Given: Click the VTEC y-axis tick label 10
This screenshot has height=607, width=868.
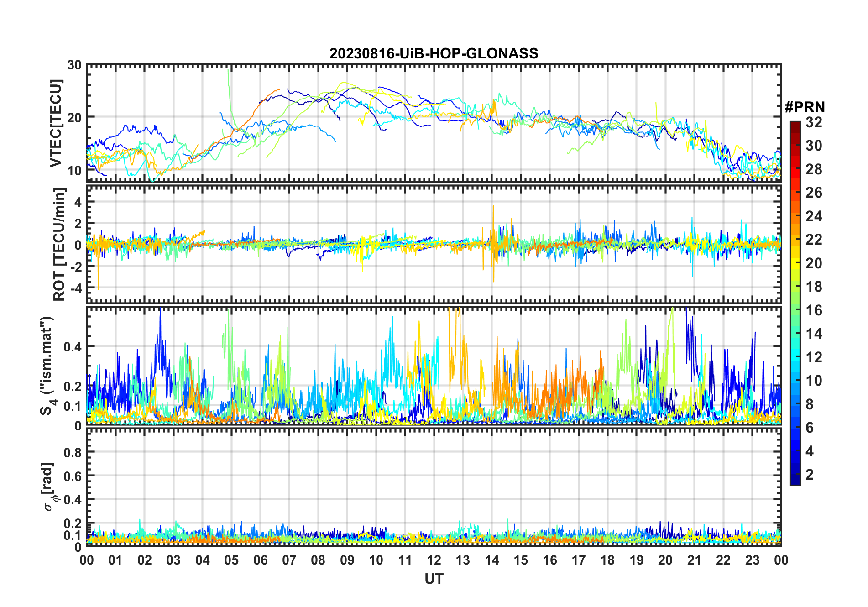Looking at the screenshot, I should pos(74,171).
